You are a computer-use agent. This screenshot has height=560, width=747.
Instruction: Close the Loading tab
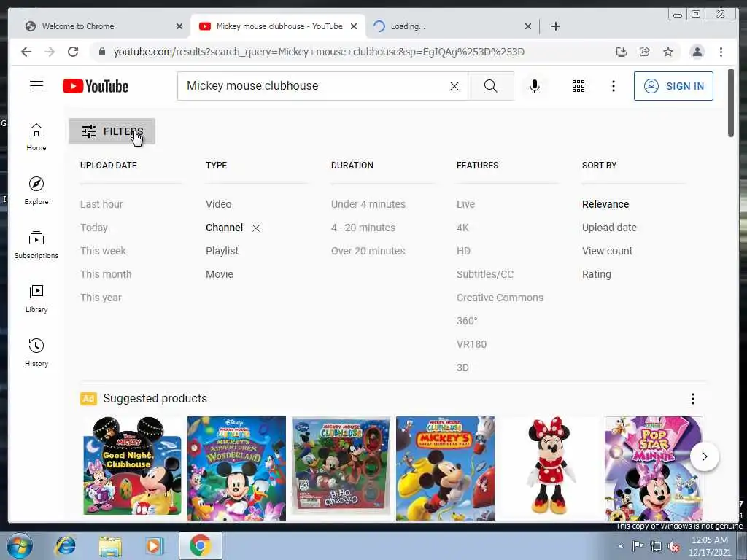click(528, 26)
